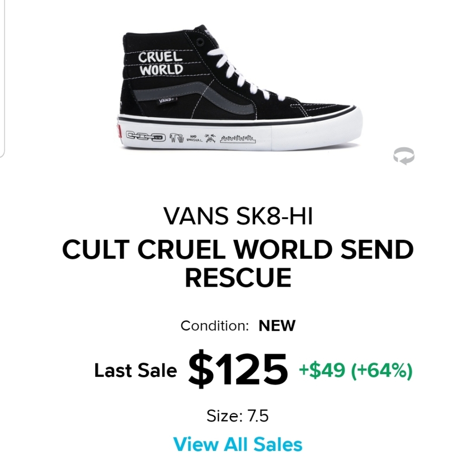Expand details by clicking Condition: NEW

pyautogui.click(x=238, y=326)
